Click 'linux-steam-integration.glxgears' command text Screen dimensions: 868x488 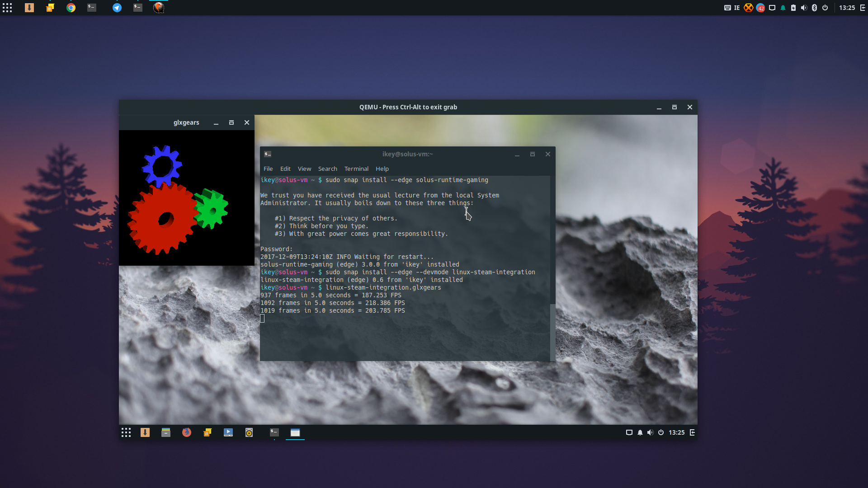pos(383,288)
